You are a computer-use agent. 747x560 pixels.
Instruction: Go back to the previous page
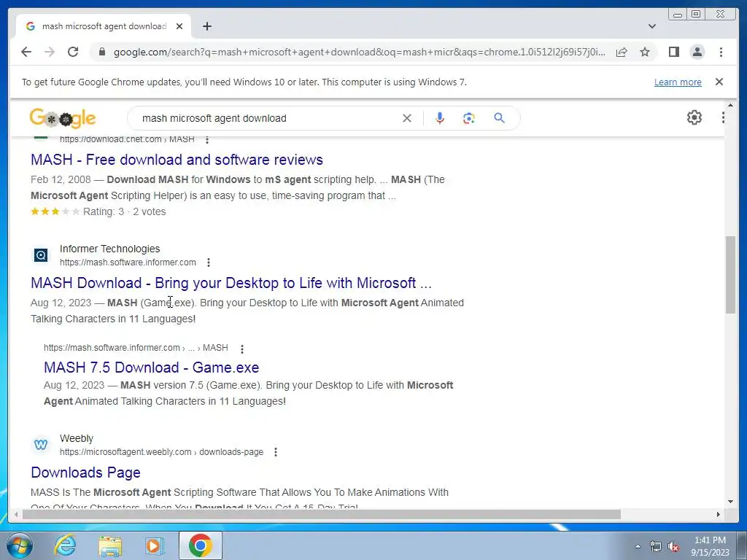coord(26,52)
